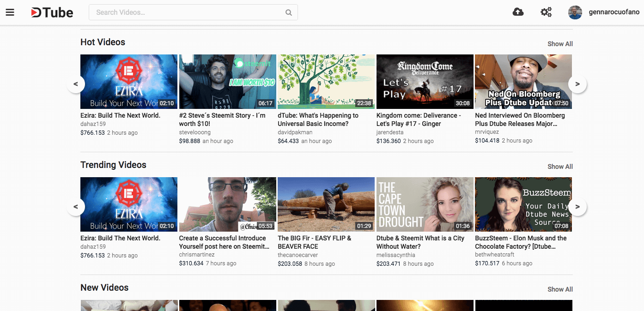Open Ned On Bloomberg thumbnail
This screenshot has height=311, width=644.
pyautogui.click(x=523, y=82)
